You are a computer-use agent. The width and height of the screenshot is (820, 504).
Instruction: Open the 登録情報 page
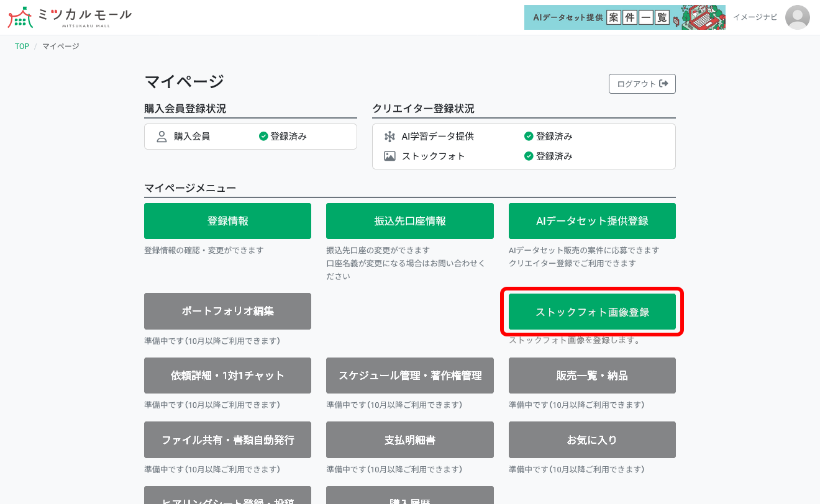[x=227, y=220]
